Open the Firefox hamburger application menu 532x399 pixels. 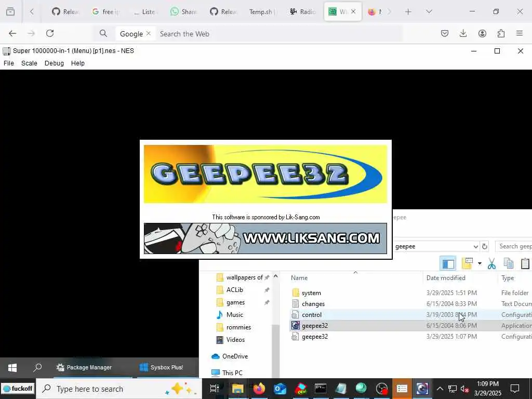point(520,33)
